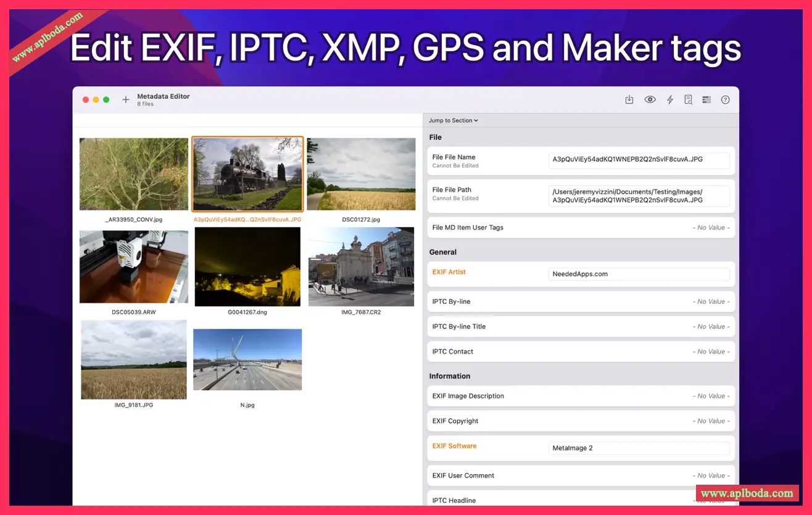
Task: Click the lightning bolt quick actions icon
Action: pyautogui.click(x=669, y=99)
